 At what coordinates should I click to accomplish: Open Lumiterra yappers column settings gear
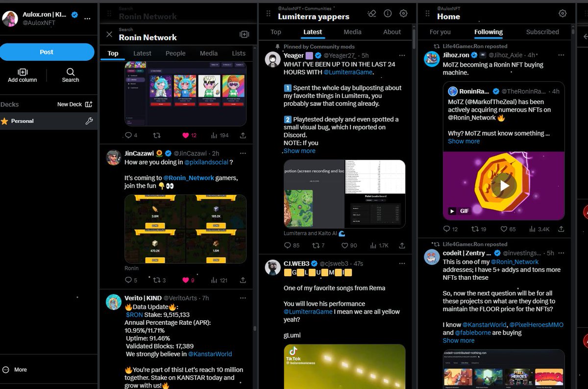click(x=403, y=13)
